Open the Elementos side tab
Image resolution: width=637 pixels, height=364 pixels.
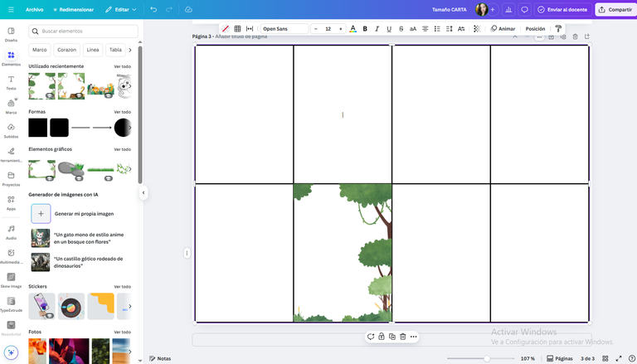11,59
